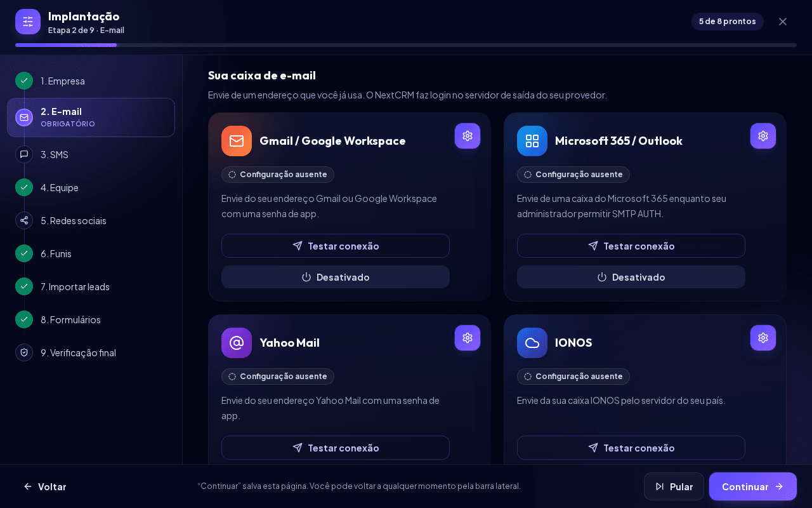This screenshot has width=812, height=508.
Task: Close the setup wizard with the X
Action: pos(783,22)
